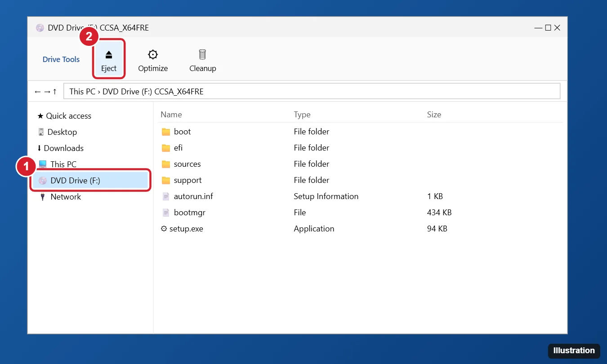Click the sources folder icon
The width and height of the screenshot is (607, 364).
(166, 164)
